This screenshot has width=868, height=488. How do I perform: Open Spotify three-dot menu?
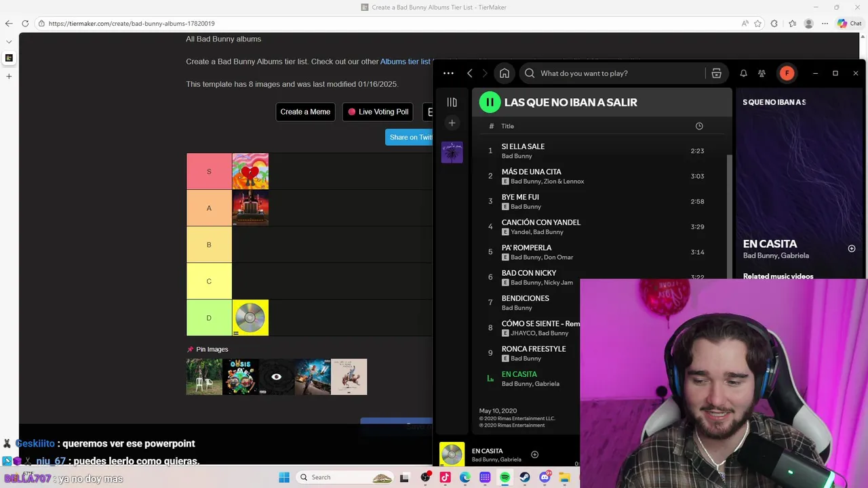pos(448,73)
